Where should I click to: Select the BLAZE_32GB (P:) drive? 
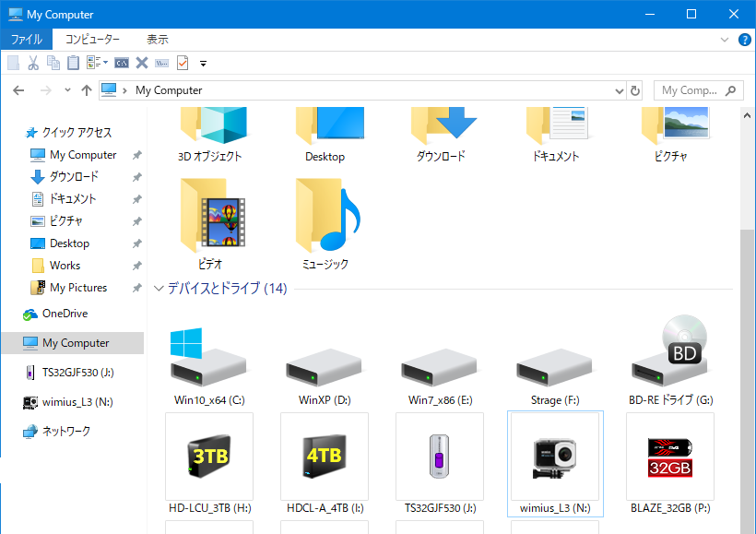click(x=670, y=464)
